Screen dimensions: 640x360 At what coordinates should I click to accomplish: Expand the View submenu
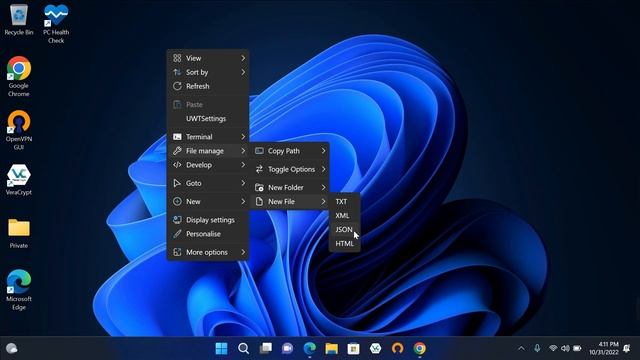point(208,58)
